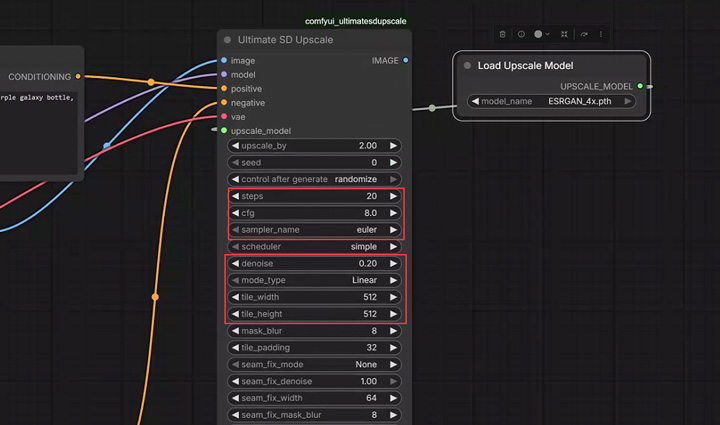
Task: Increase tile_padding with the right arrow
Action: pos(394,347)
